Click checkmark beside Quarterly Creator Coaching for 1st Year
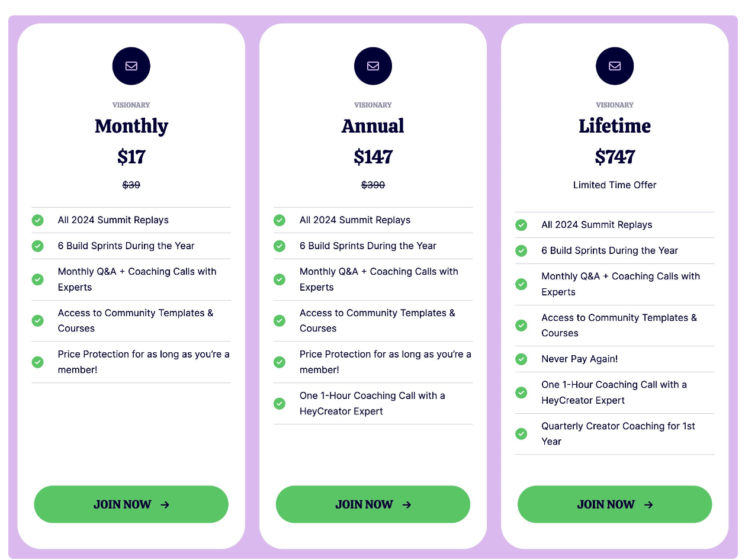The height and width of the screenshot is (560, 745). pos(521,434)
